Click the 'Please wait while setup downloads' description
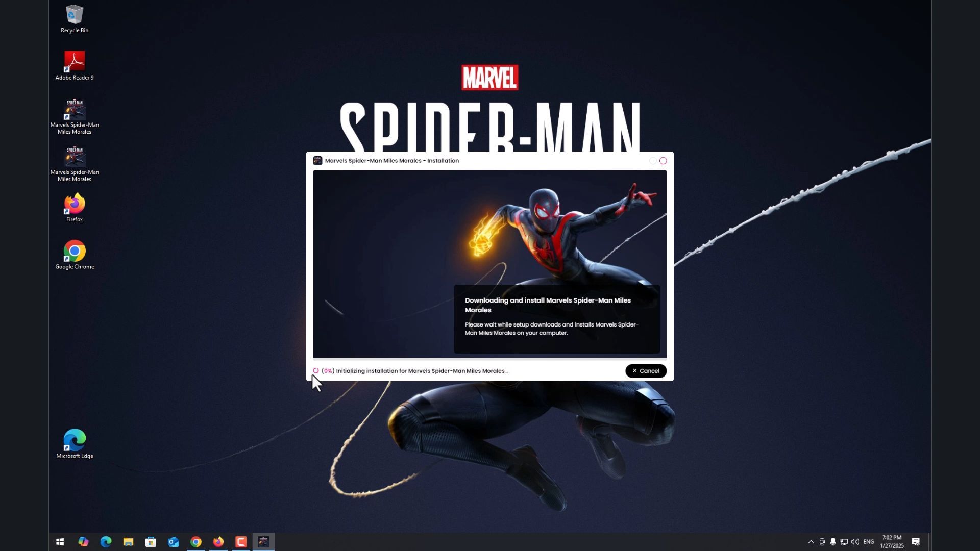The width and height of the screenshot is (980, 551). coord(551,329)
